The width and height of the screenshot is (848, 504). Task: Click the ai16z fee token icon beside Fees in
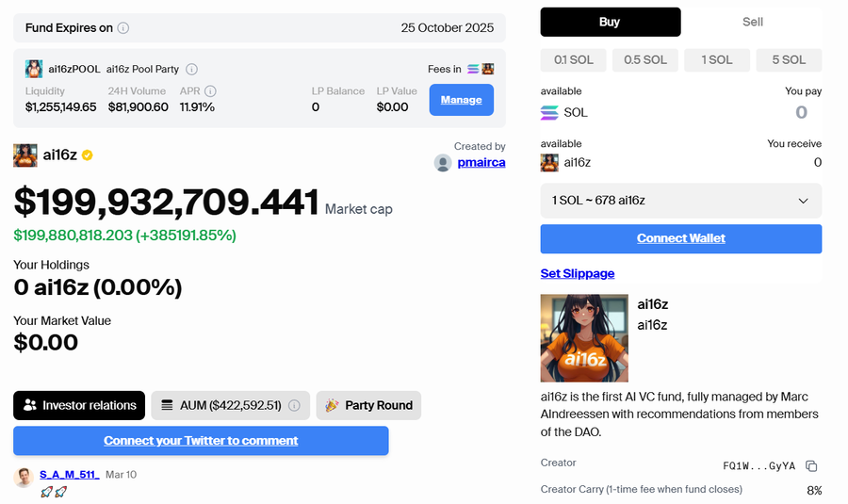click(488, 69)
